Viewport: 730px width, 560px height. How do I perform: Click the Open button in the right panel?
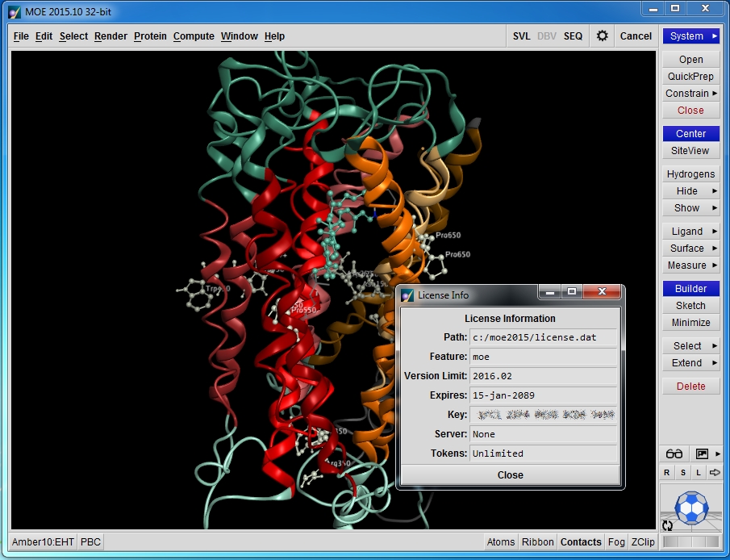coord(691,59)
